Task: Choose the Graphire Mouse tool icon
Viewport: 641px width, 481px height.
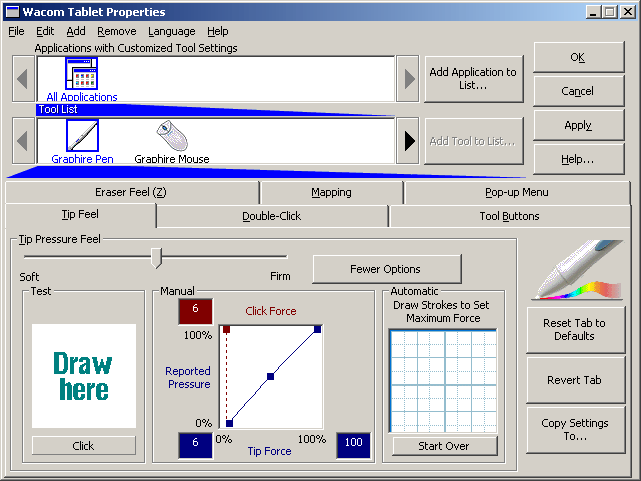Action: click(x=172, y=136)
